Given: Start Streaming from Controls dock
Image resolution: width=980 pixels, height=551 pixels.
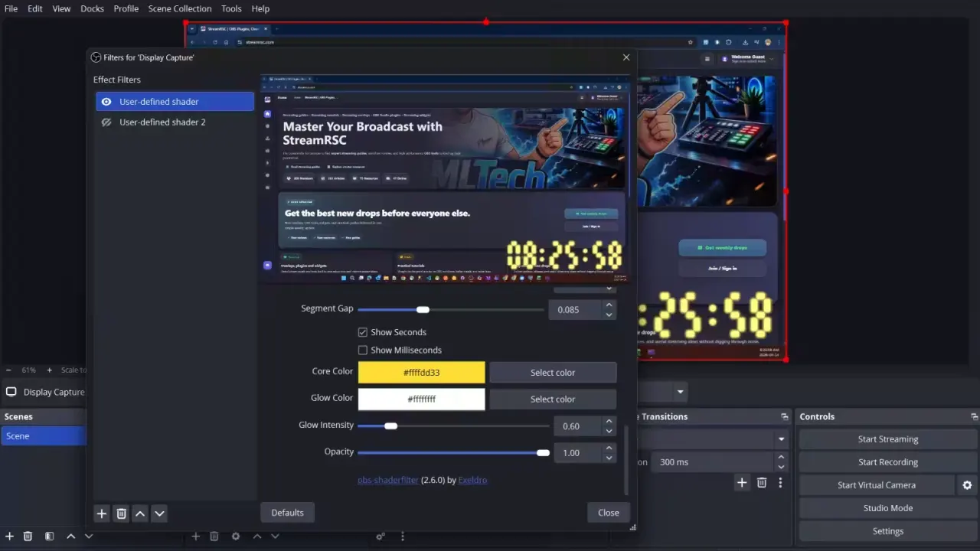Looking at the screenshot, I should tap(888, 439).
